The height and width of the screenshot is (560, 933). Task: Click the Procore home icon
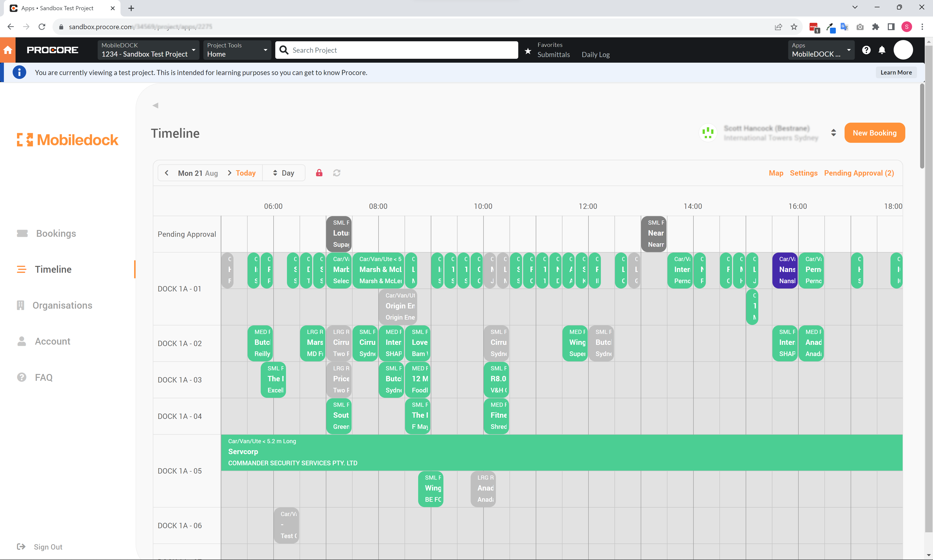pyautogui.click(x=8, y=50)
